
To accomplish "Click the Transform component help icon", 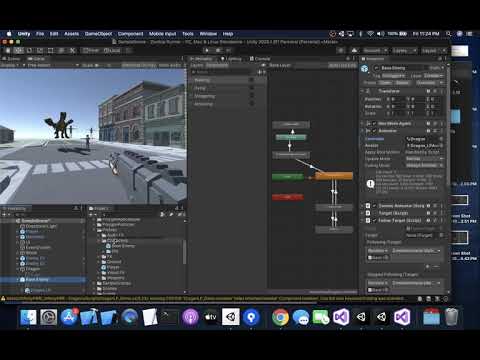I will click(x=428, y=91).
